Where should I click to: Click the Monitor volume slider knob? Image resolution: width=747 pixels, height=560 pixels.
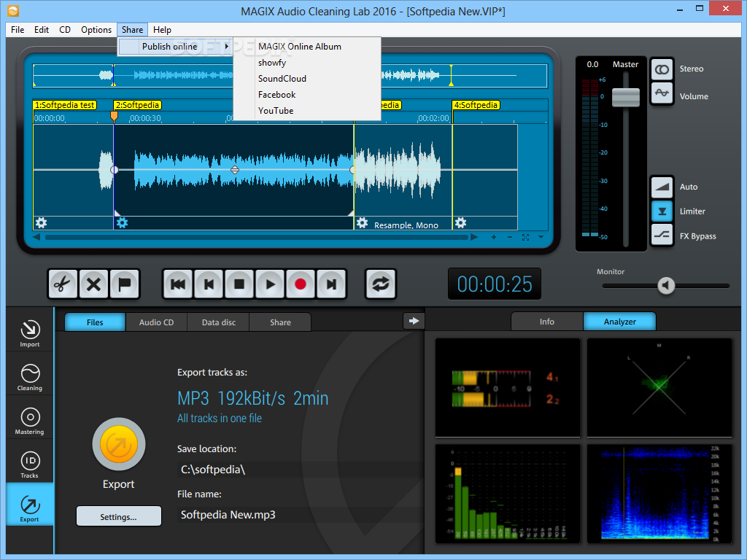point(666,286)
